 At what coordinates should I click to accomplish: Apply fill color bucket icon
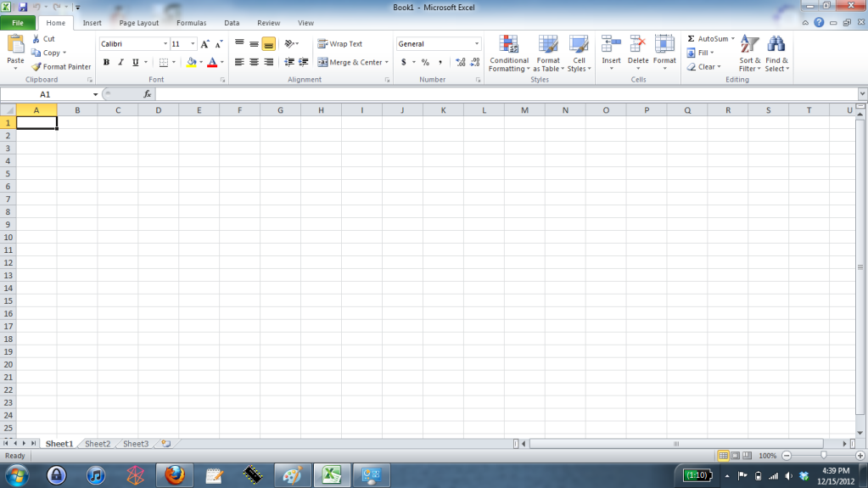191,62
